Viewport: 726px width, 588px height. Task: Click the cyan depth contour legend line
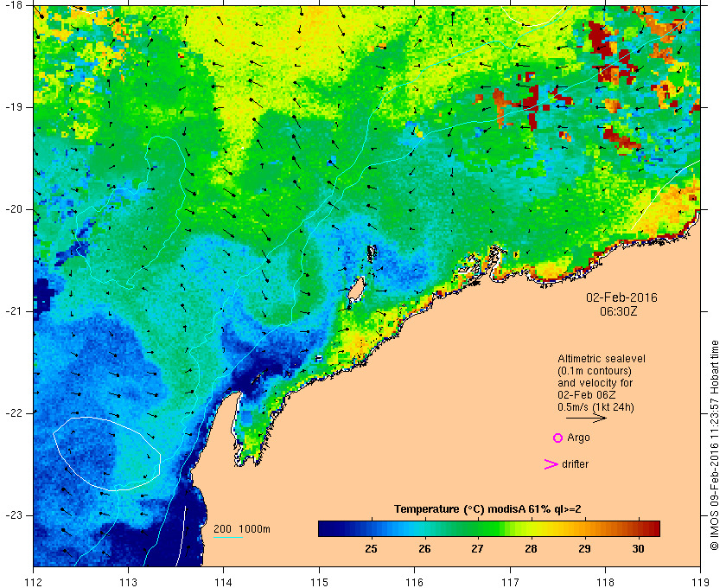pos(228,538)
